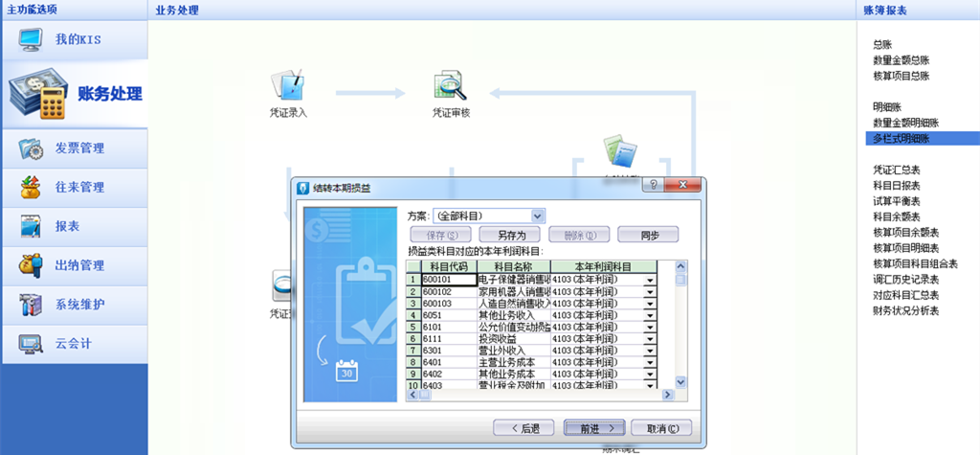
Task: Click the help question-mark button in dialog
Action: [653, 184]
